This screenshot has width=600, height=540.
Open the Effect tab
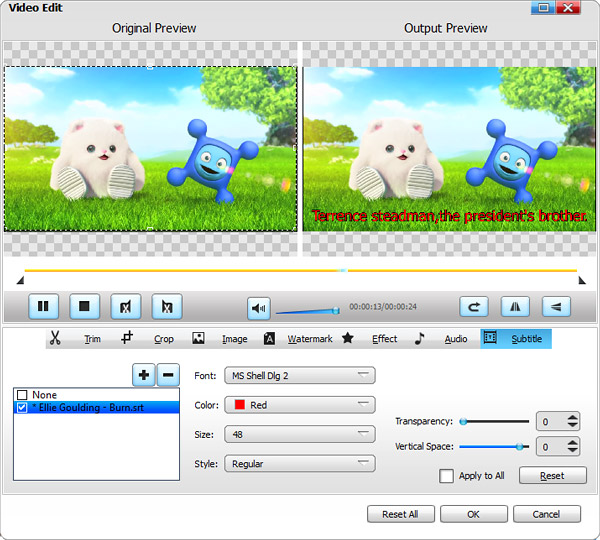385,339
